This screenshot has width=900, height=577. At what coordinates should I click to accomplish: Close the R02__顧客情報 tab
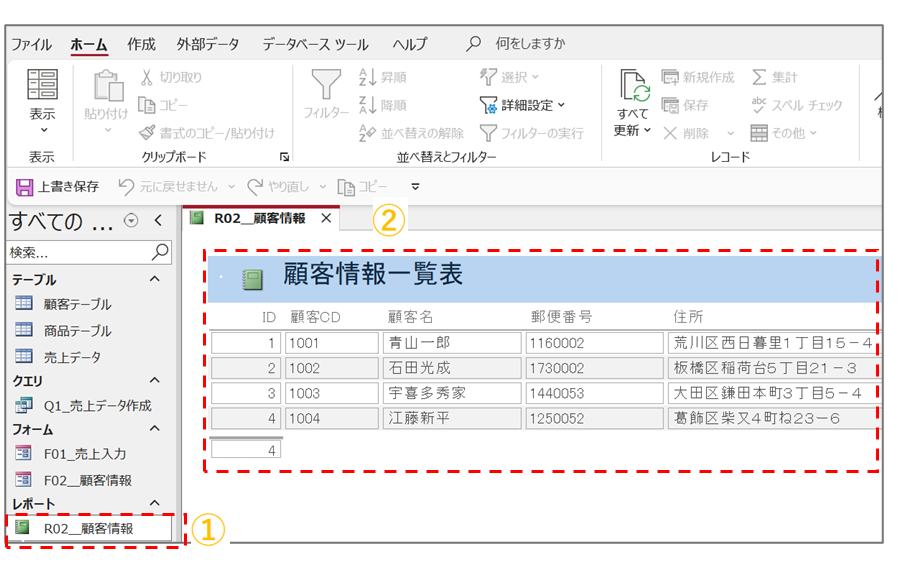tap(326, 218)
